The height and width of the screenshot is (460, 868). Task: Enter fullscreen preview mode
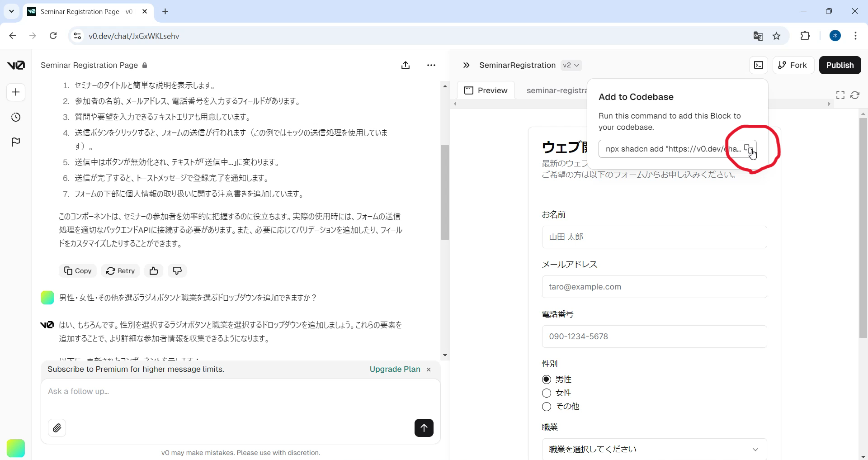point(840,95)
